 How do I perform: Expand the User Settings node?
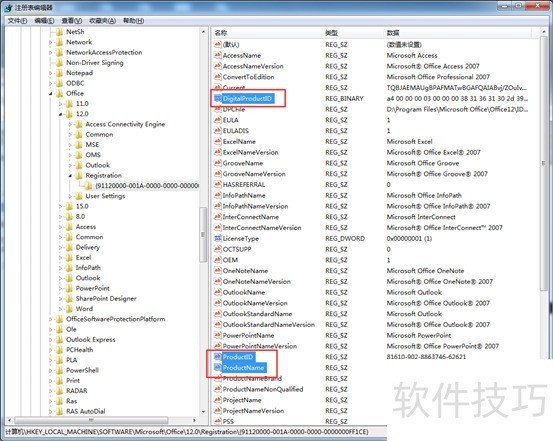70,196
